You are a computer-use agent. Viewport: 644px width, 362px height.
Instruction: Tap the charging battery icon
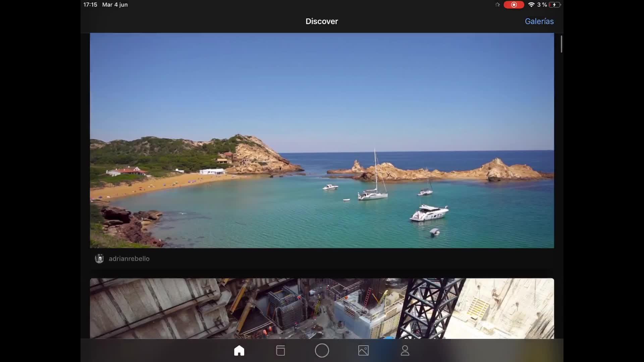555,5
